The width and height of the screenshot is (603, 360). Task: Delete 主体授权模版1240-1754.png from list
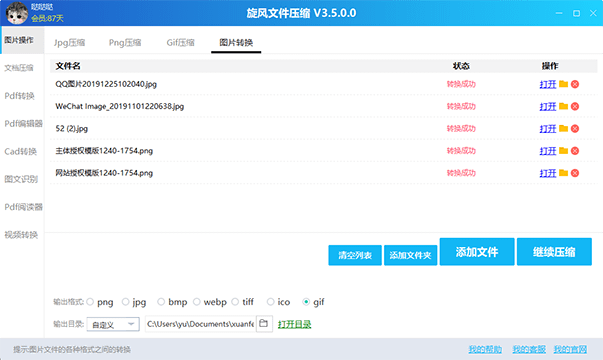(x=575, y=151)
